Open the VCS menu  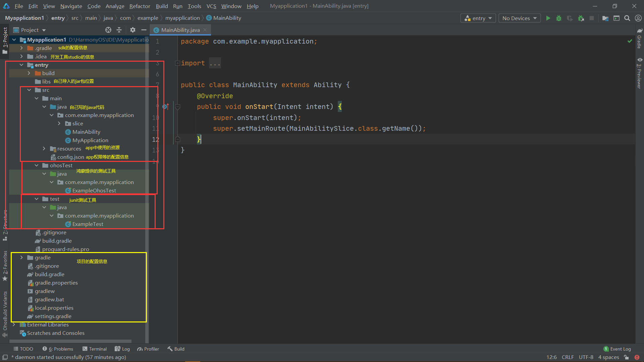tap(211, 6)
